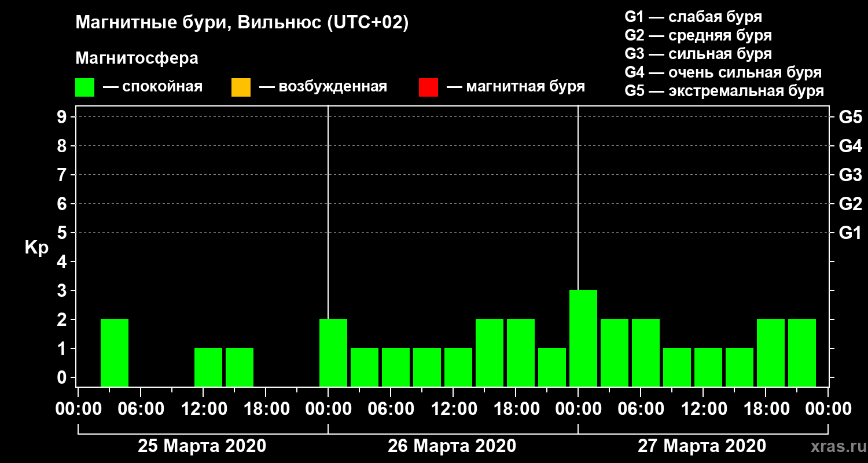Click the '4' value on the Kp axis
Screen dimensions: 868x463
[x=63, y=262]
